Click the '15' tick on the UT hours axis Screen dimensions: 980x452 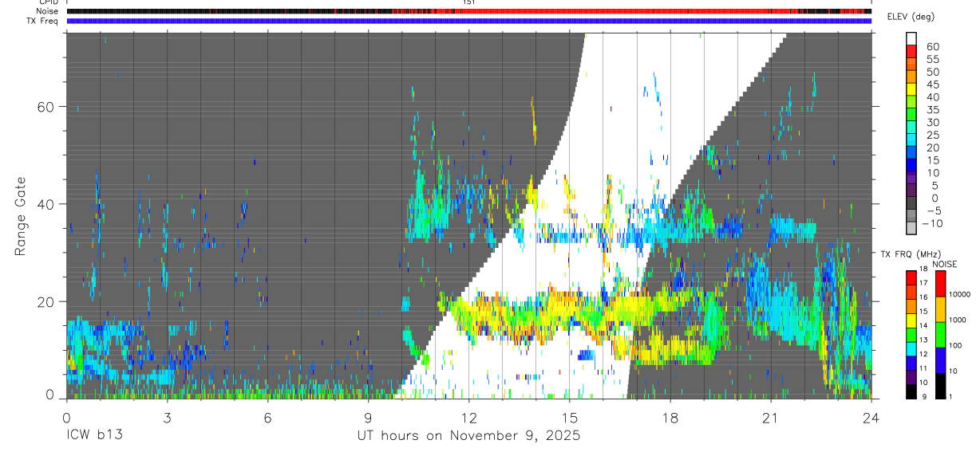569,417
